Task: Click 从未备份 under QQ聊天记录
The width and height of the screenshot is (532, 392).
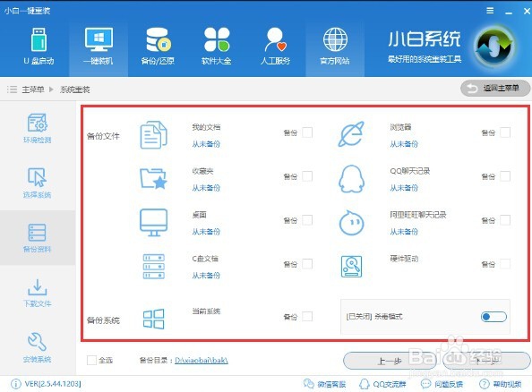Action: (x=404, y=188)
